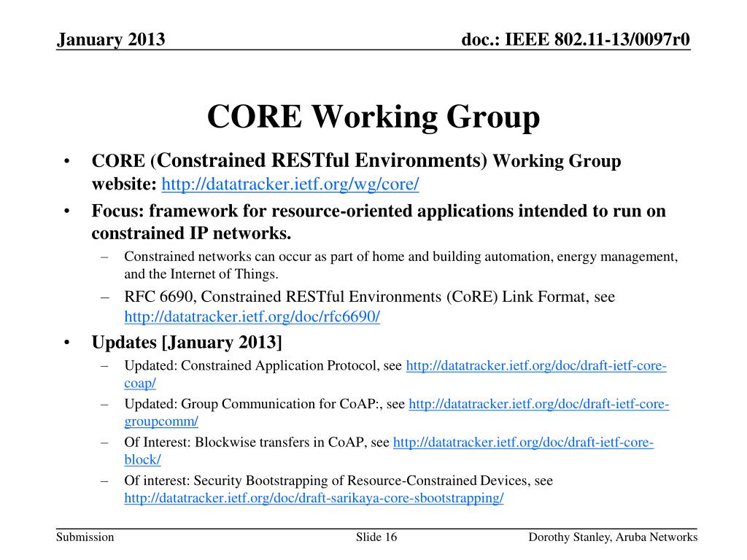The height and width of the screenshot is (560, 747).
Task: Open the draft-sarikaya-core-sbootstrapping link
Action: click(x=314, y=498)
